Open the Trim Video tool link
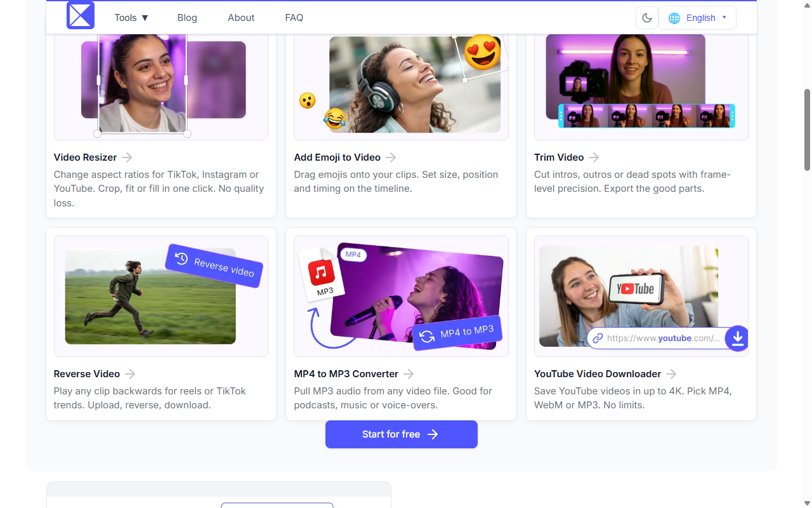 click(x=559, y=157)
